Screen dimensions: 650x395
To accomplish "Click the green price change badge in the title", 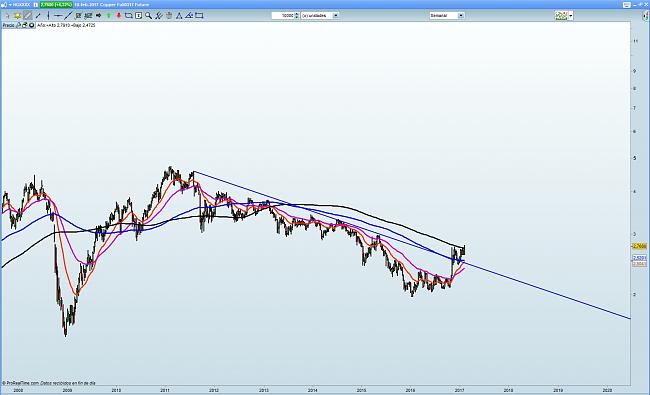I will [x=56, y=5].
